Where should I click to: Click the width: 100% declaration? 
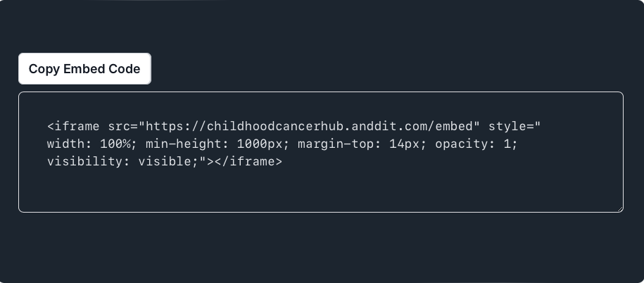pyautogui.click(x=89, y=144)
